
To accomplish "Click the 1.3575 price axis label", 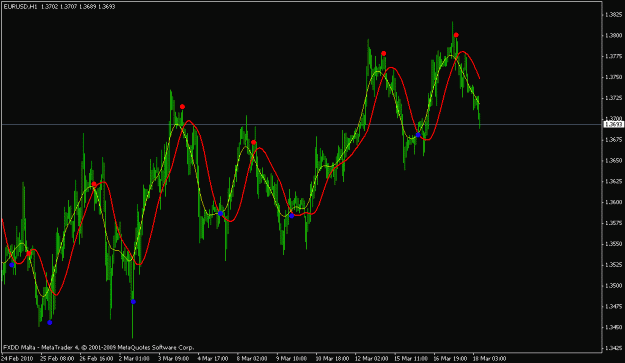I will pos(613,223).
